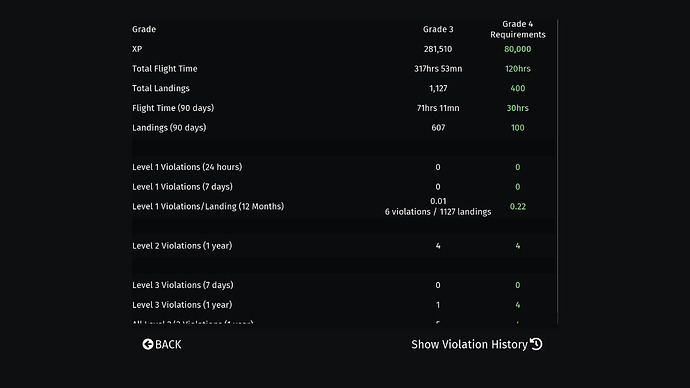Select Level 2 Violations (1 year) row
690x388 pixels.
point(344,246)
